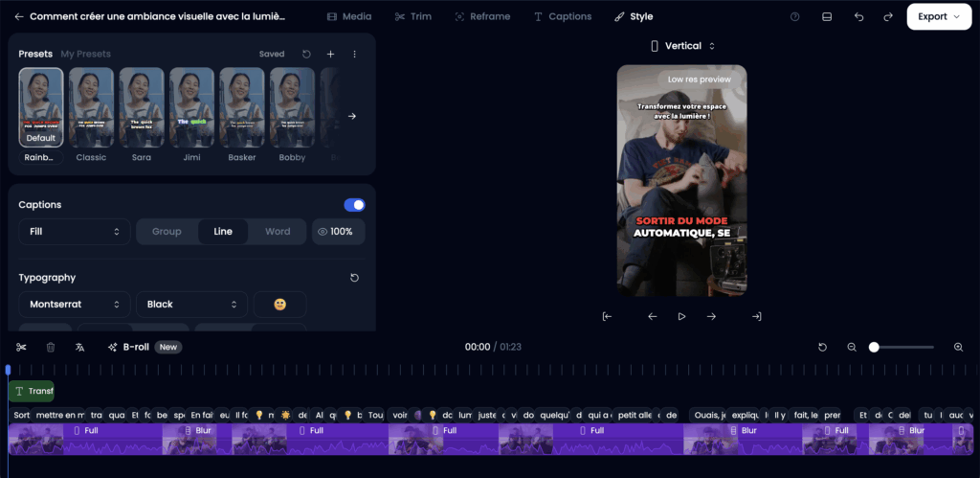Click the back arrow next to project title
The width and height of the screenshot is (980, 478).
(19, 16)
